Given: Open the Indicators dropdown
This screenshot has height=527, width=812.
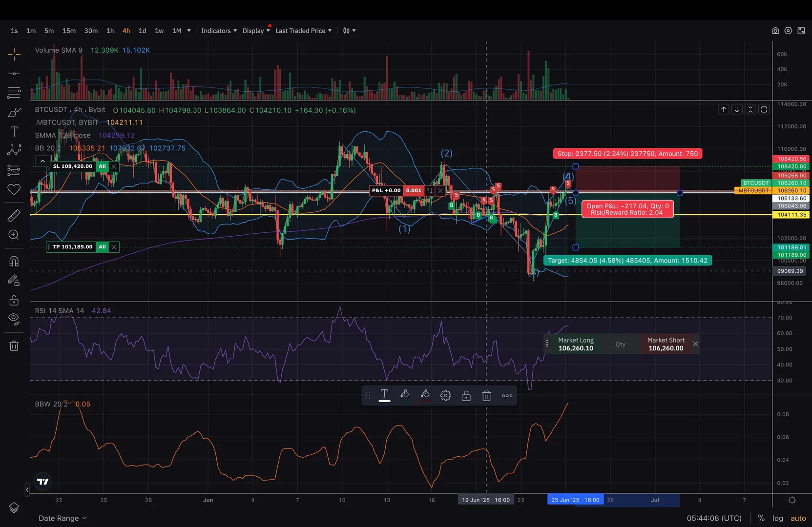Looking at the screenshot, I should pyautogui.click(x=219, y=31).
